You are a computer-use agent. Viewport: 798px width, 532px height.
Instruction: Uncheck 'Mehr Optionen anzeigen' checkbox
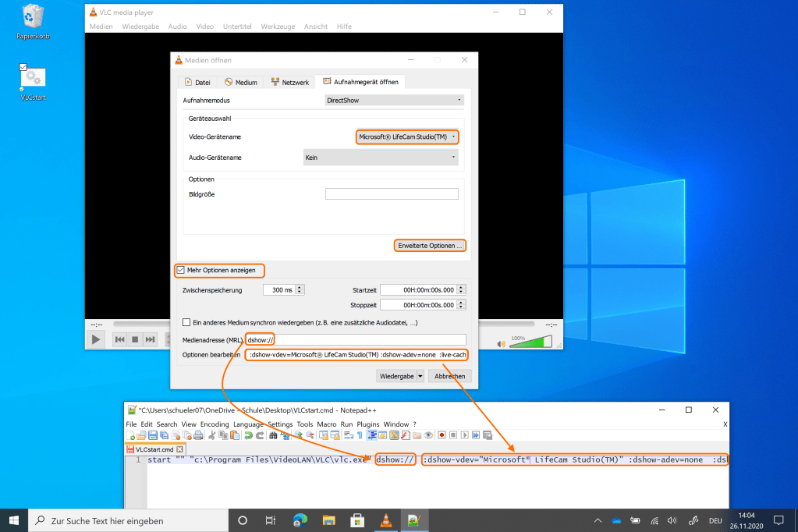[182, 271]
